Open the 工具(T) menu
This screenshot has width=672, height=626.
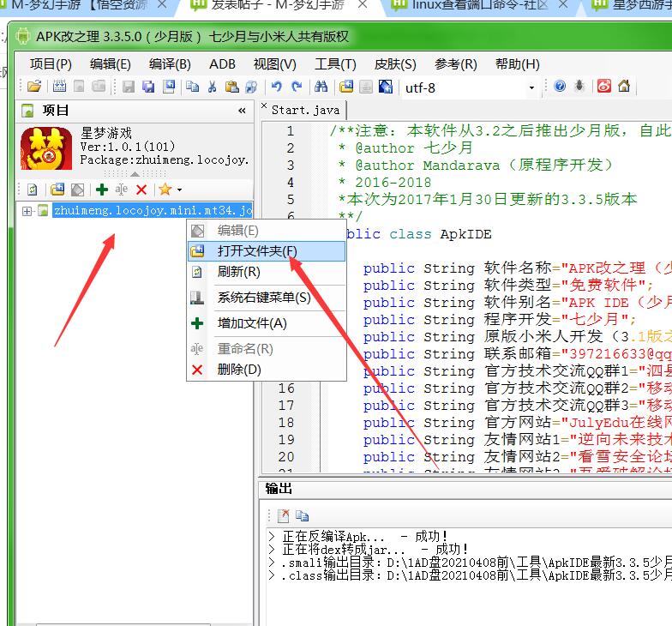335,64
